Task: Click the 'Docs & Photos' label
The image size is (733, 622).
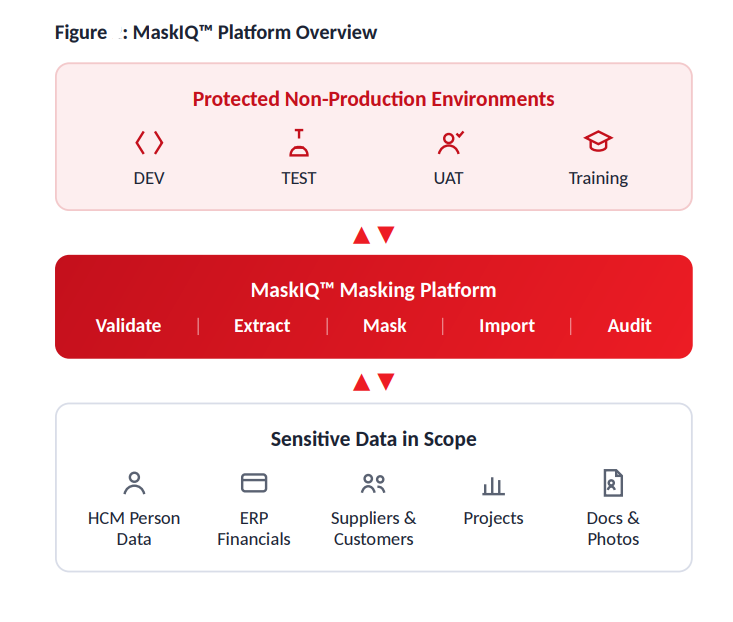Action: click(x=613, y=529)
